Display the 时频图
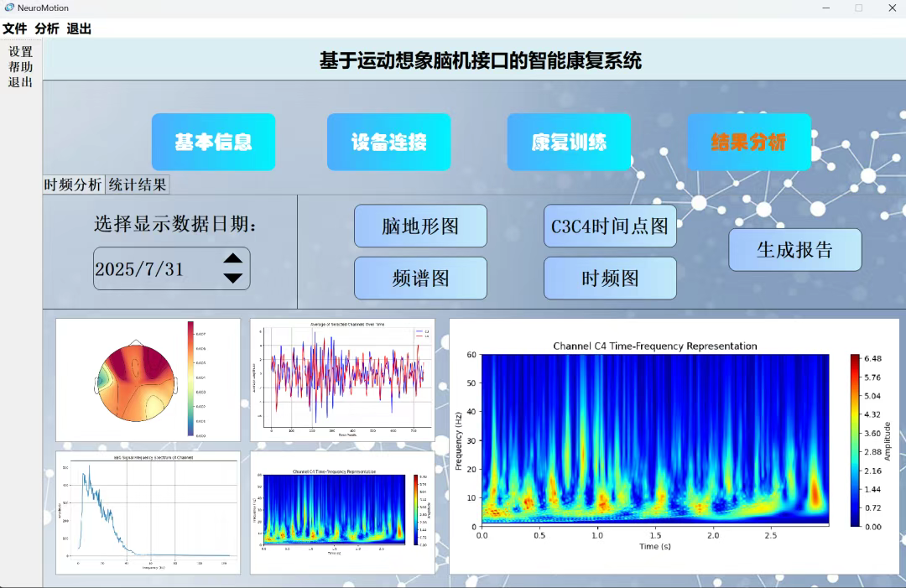This screenshot has width=906, height=588. coord(610,278)
